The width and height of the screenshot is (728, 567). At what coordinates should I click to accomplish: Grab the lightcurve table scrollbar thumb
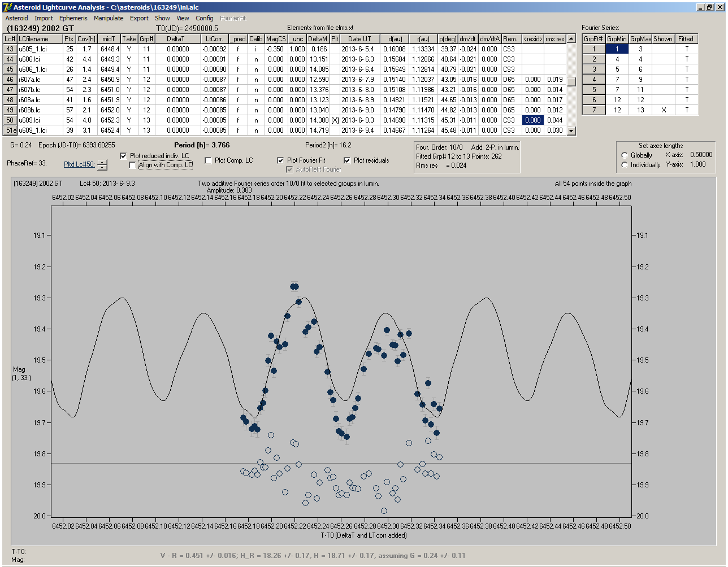571,81
